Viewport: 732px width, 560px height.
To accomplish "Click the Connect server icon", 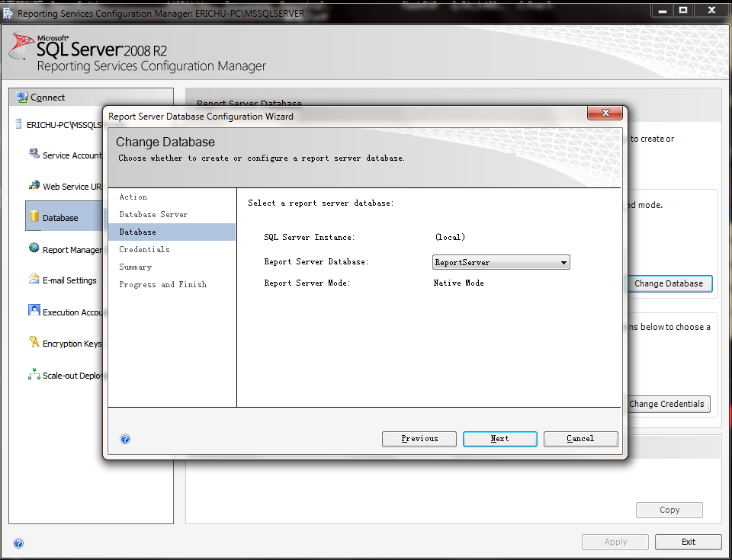I will pos(22,97).
